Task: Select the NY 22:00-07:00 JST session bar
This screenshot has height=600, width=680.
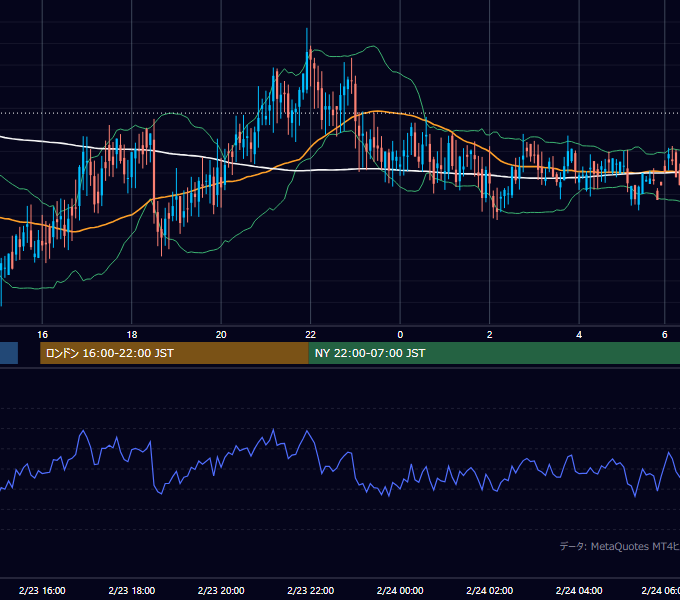Action: [494, 353]
